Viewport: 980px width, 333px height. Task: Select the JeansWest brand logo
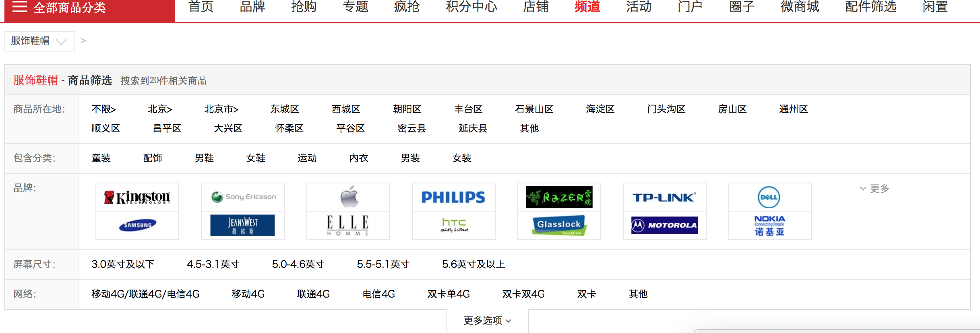tap(243, 225)
